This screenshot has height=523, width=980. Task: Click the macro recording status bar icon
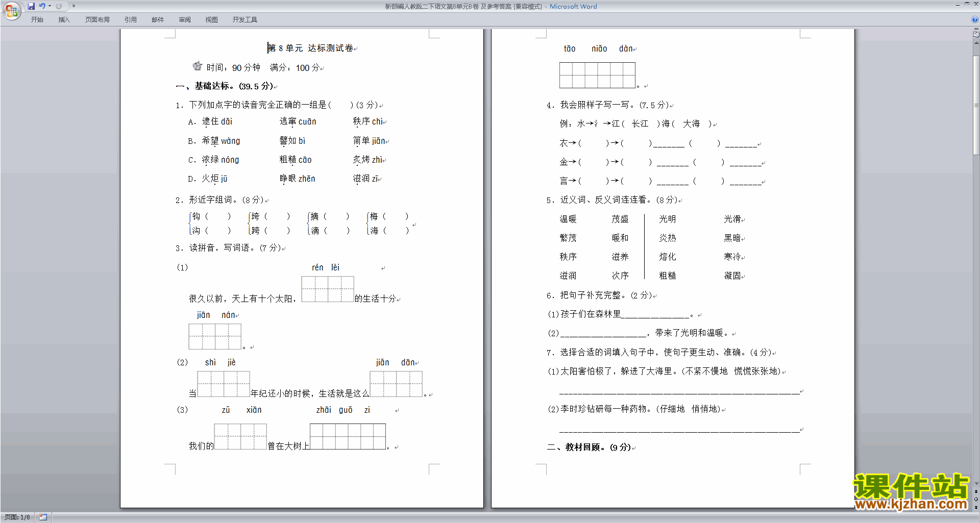[43, 517]
